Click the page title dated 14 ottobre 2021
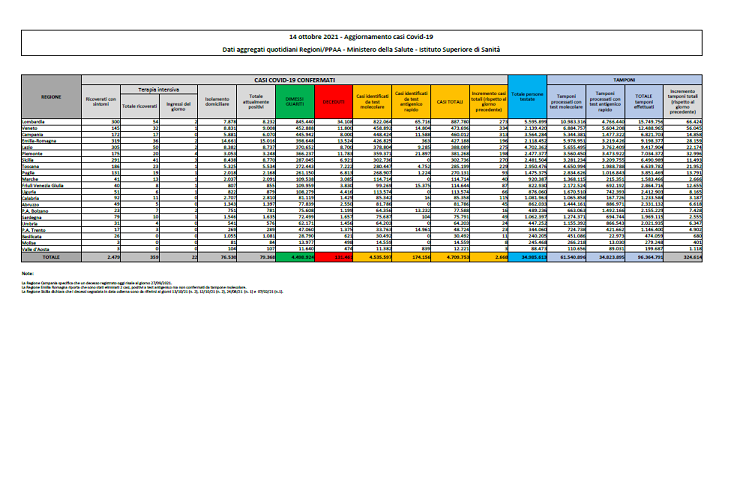The width and height of the screenshot is (740, 480). click(370, 35)
